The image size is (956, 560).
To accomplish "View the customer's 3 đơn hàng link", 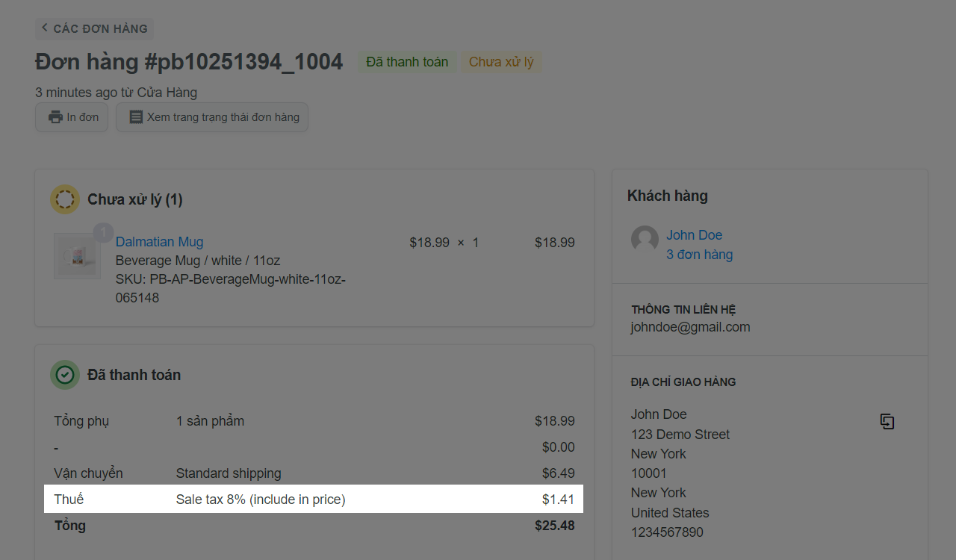I will pyautogui.click(x=700, y=255).
